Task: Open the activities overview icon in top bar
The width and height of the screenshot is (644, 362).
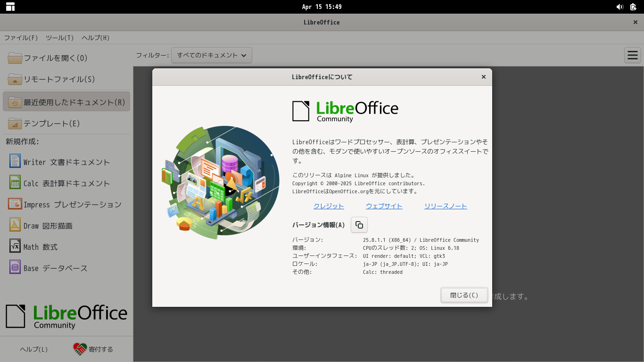Action: click(10, 7)
